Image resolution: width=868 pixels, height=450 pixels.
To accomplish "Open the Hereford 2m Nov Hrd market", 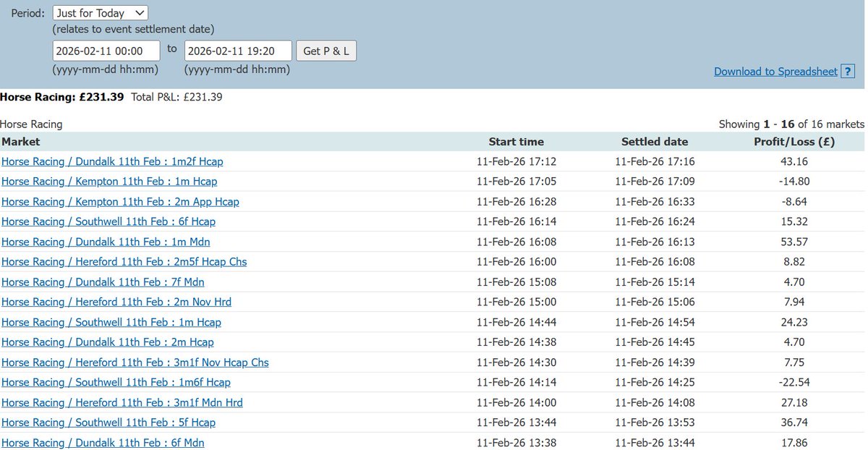I will click(x=116, y=302).
